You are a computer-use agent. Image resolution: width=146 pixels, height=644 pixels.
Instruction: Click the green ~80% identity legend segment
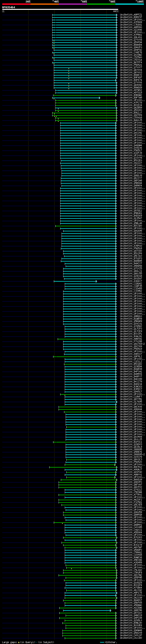pos(101,4)
